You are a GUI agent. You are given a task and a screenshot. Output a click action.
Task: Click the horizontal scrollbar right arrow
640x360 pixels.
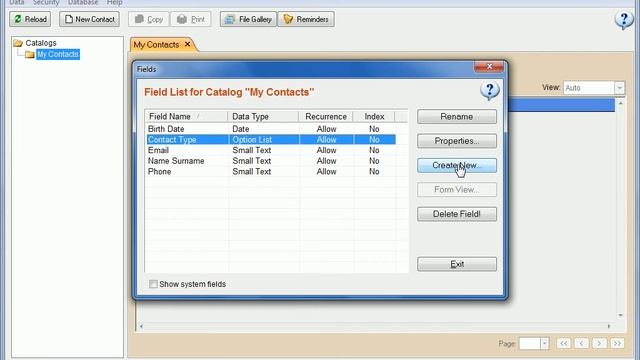[x=609, y=326]
